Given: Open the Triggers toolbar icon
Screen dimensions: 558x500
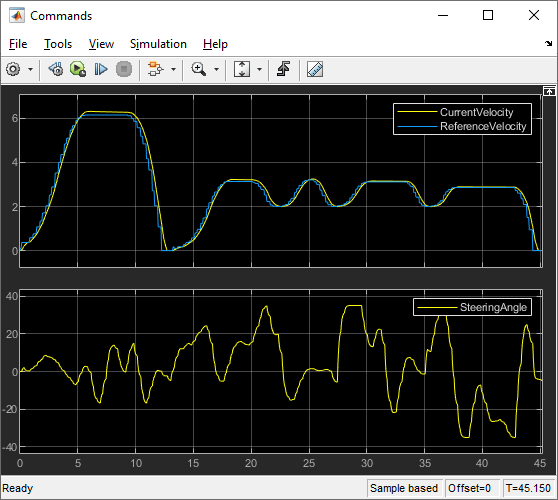Looking at the screenshot, I should pyautogui.click(x=284, y=69).
